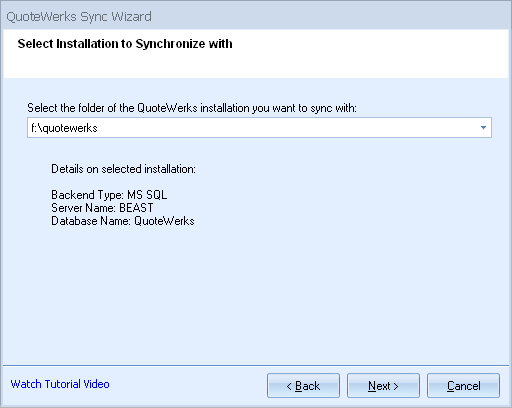Click the Details on selected installation text
This screenshot has height=408, width=512.
coord(123,169)
